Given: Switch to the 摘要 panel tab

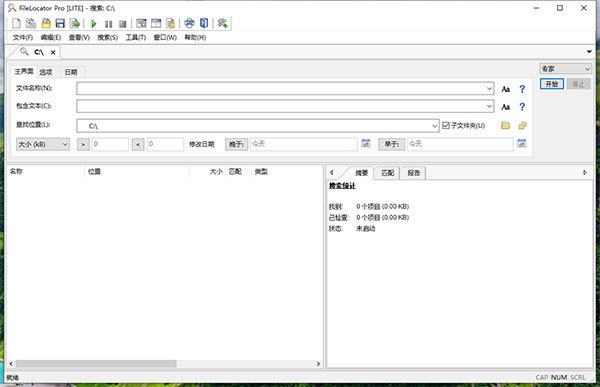Looking at the screenshot, I should pyautogui.click(x=361, y=173).
